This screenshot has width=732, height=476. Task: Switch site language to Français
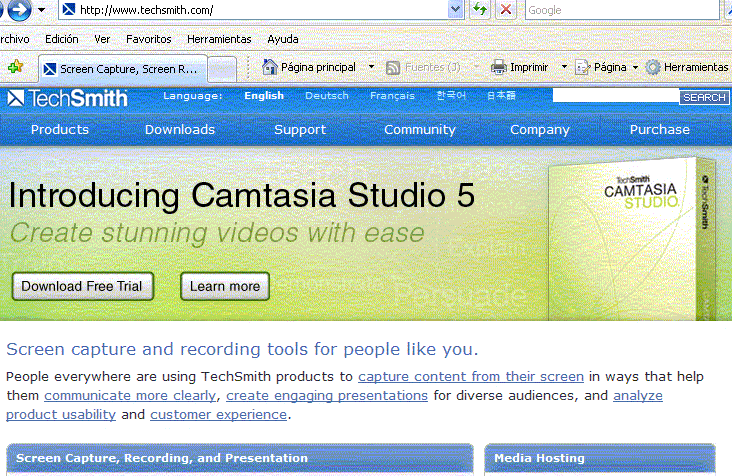[392, 96]
